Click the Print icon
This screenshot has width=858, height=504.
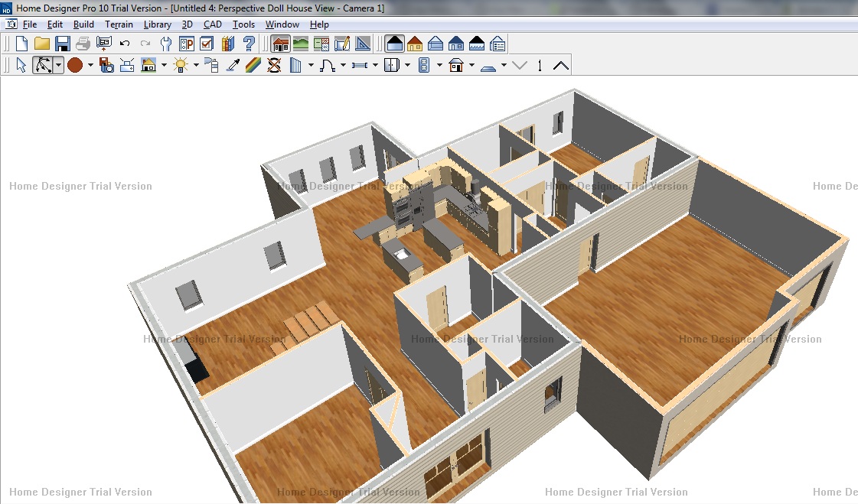click(83, 44)
